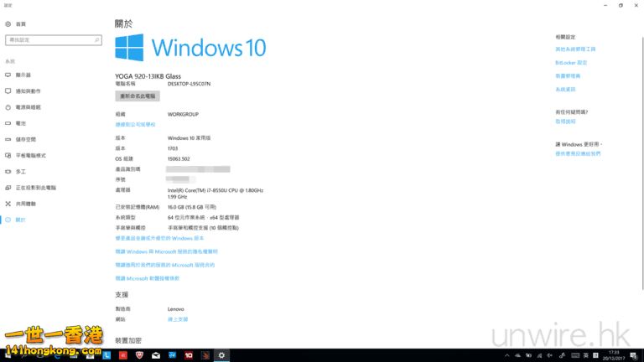Open 儲存空間 storage settings

(x=25, y=140)
